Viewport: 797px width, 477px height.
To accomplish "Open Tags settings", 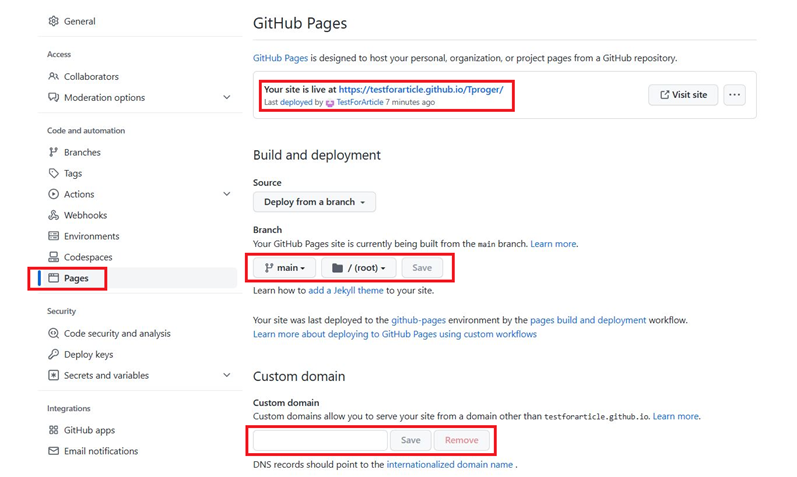I will point(73,173).
